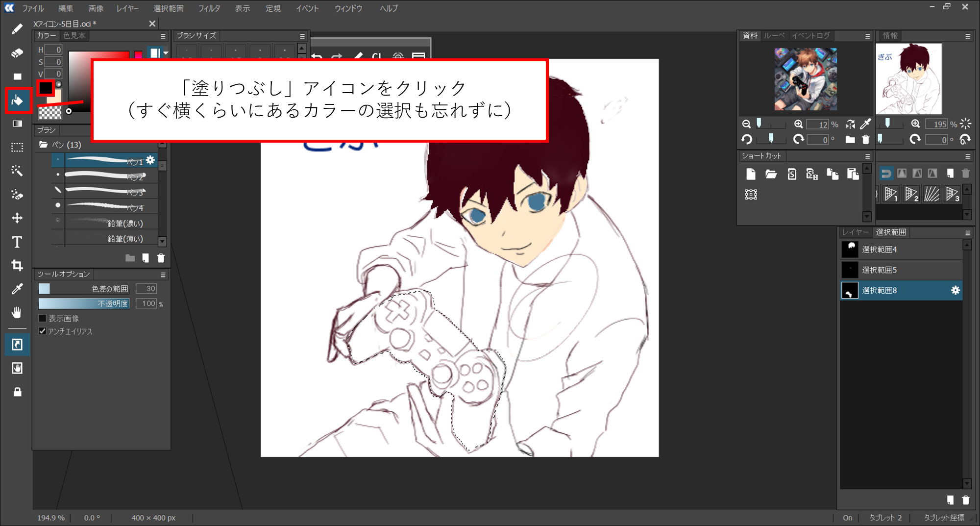Click the Bucket fill tool
The height and width of the screenshot is (526, 980).
point(18,100)
